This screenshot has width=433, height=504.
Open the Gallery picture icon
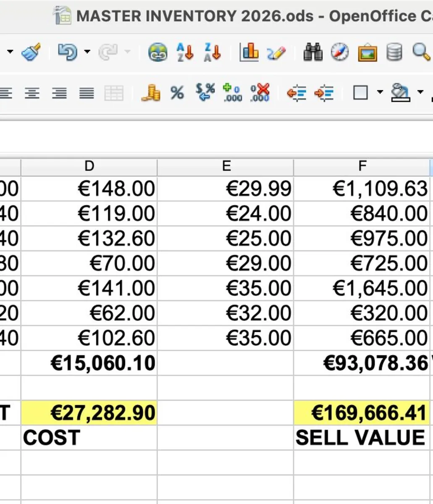[367, 53]
